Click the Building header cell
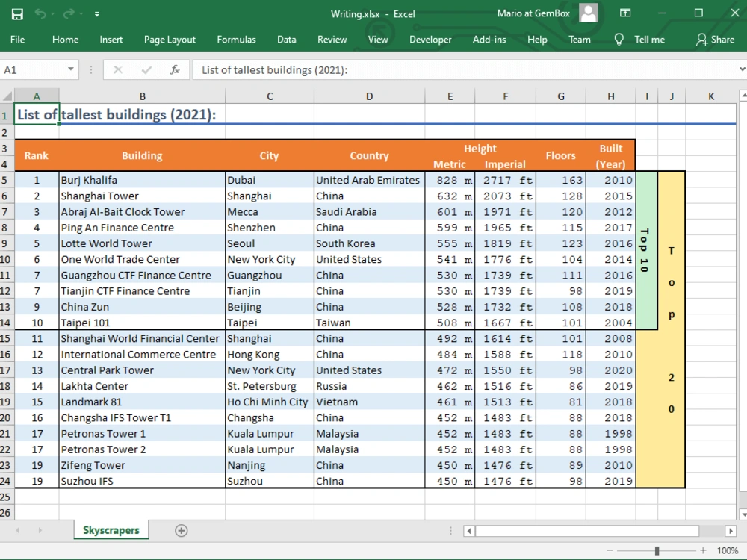Screen dimensions: 747x560 click(142, 156)
